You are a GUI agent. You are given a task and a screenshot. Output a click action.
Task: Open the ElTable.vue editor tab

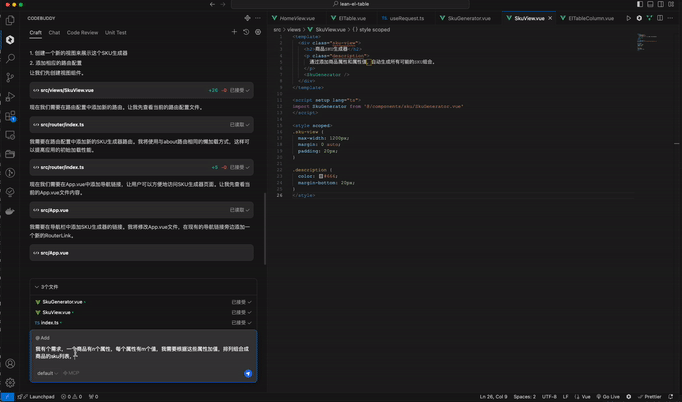click(352, 18)
